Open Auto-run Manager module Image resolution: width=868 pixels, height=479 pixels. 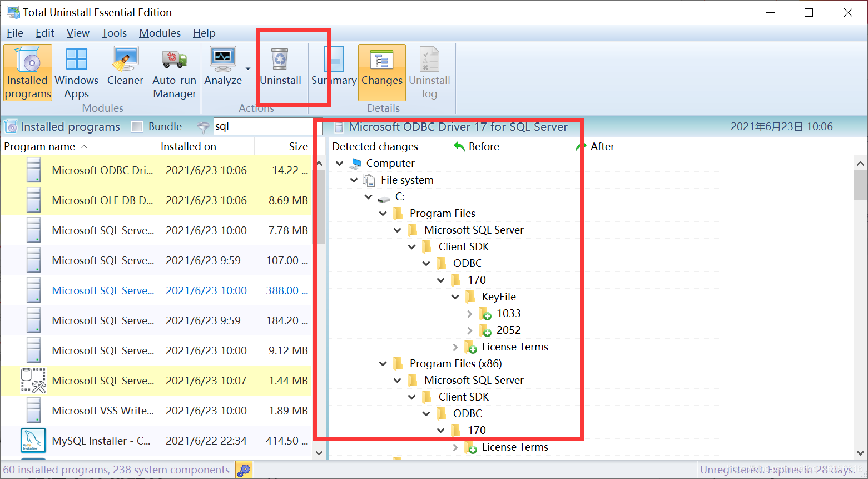[x=175, y=73]
